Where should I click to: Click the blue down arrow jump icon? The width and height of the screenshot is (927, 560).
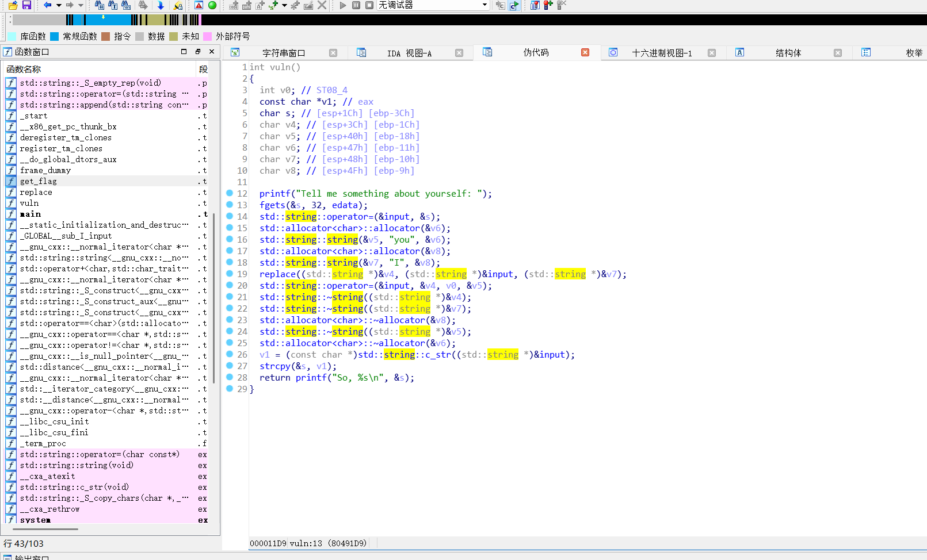[x=161, y=5]
